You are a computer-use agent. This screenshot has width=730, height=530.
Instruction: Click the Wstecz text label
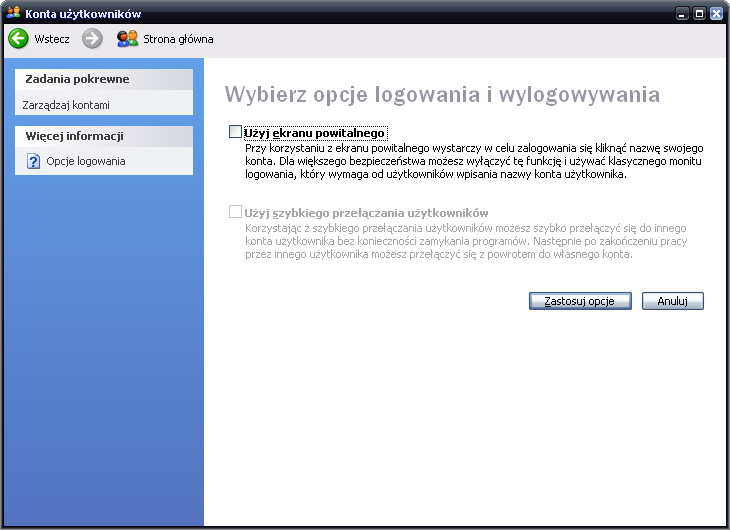(x=52, y=39)
